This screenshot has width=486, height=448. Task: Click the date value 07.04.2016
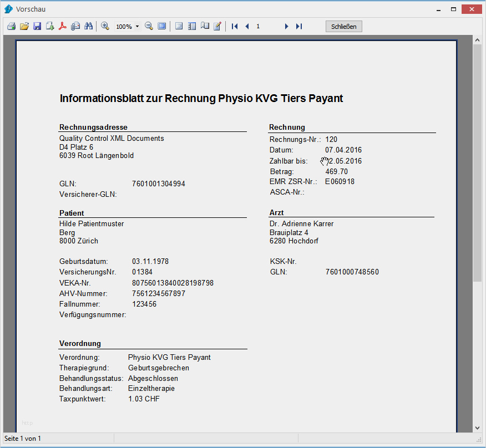[343, 150]
